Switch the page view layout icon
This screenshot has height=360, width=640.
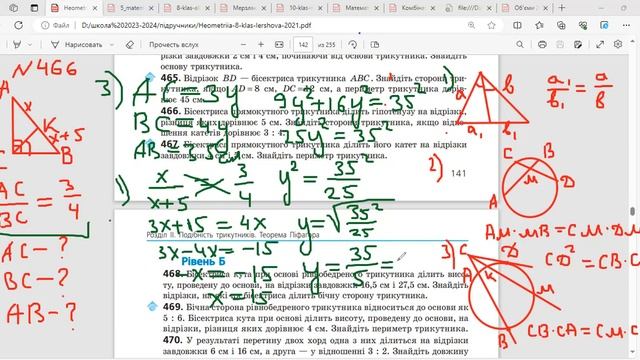tap(375, 44)
